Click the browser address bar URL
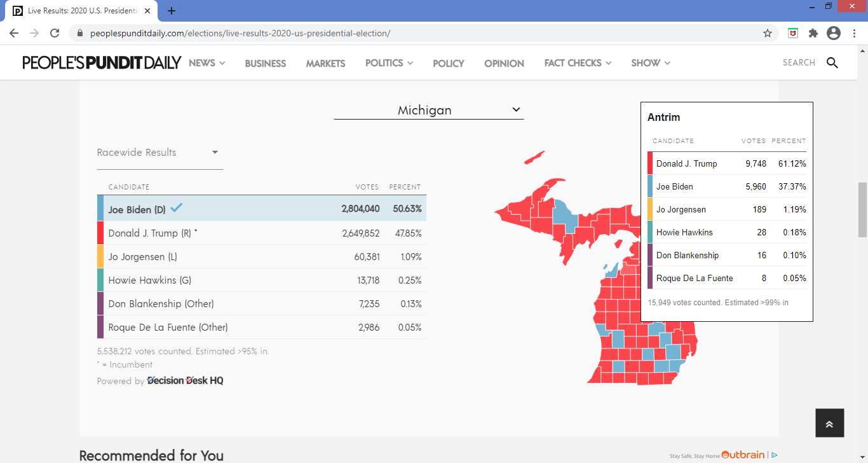Image resolution: width=868 pixels, height=463 pixels. 240,33
